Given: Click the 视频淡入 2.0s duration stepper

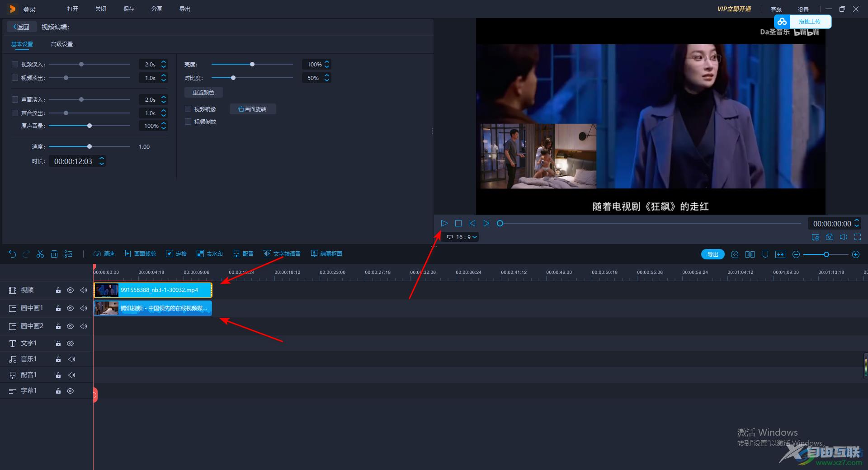Looking at the screenshot, I should (x=164, y=64).
